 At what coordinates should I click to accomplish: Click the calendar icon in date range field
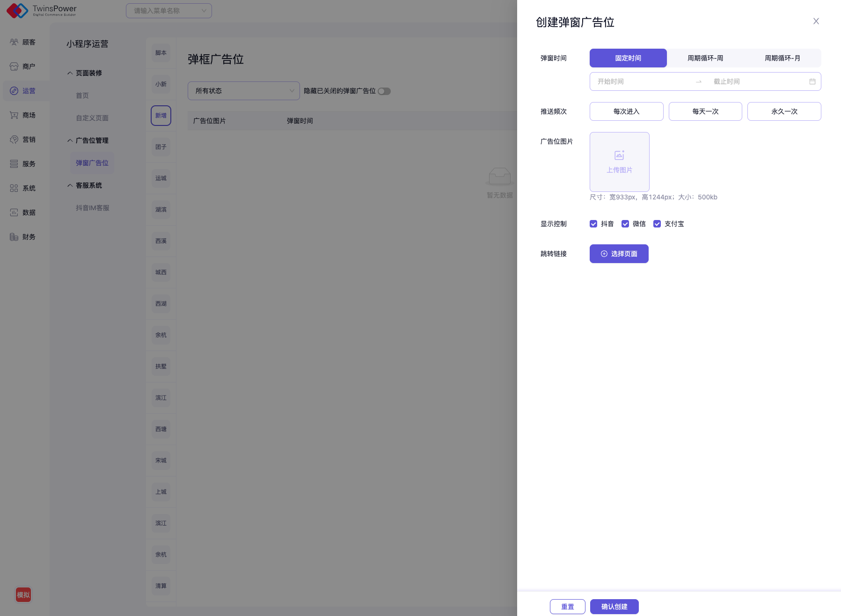[x=812, y=81]
